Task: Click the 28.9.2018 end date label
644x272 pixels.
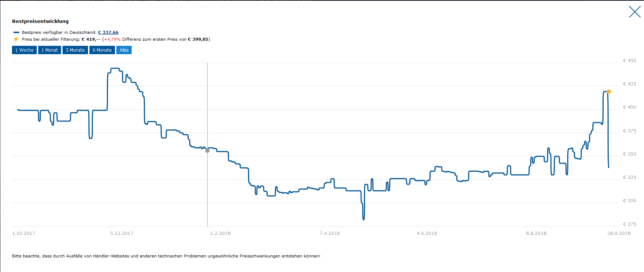Action: (619, 233)
